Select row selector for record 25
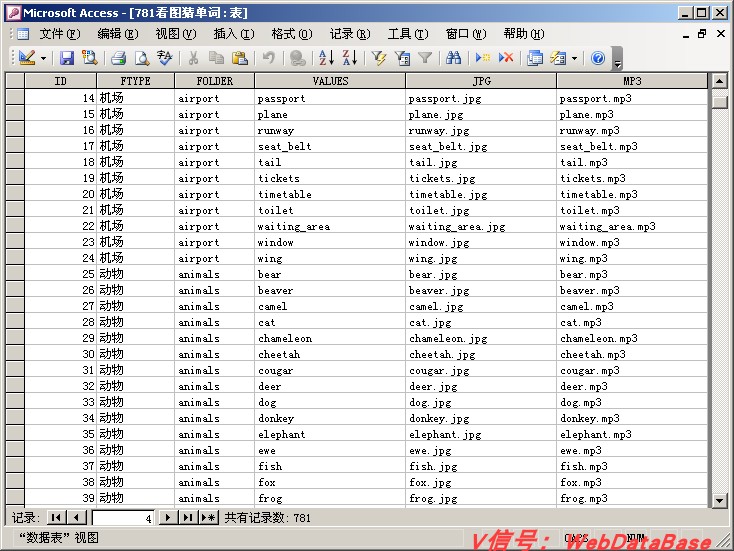 point(15,274)
